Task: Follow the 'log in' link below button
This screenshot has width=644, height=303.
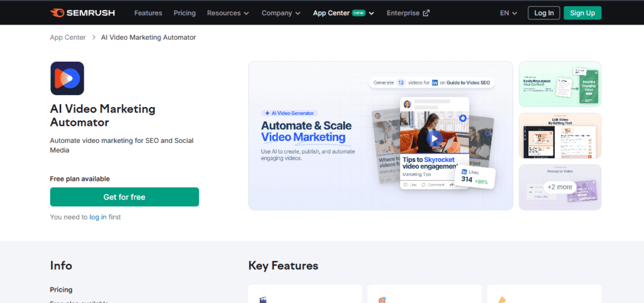Action: pos(97,217)
